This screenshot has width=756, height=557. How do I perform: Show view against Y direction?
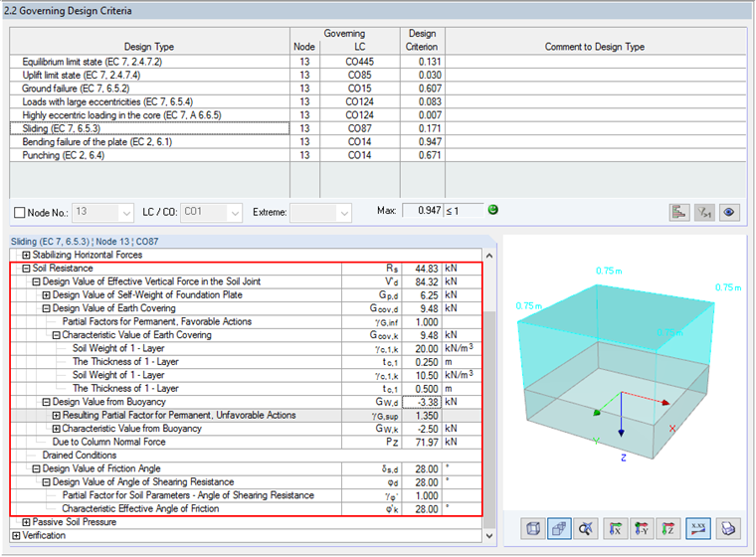[642, 528]
